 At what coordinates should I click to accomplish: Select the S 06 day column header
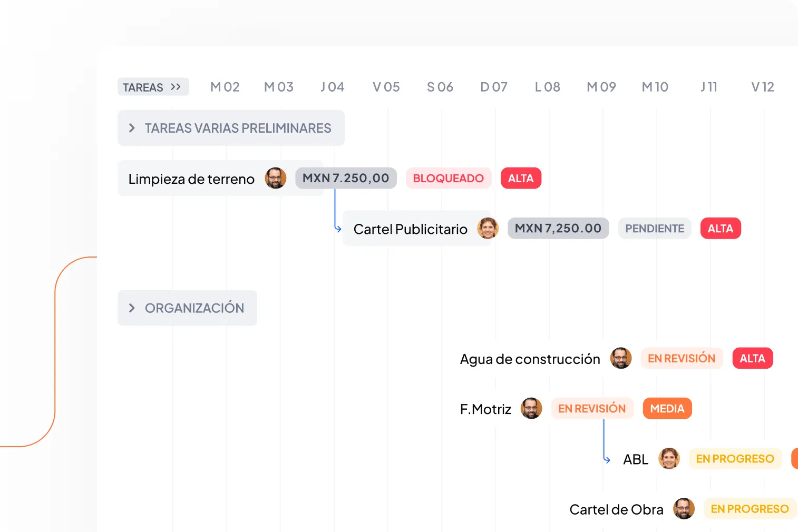point(440,87)
